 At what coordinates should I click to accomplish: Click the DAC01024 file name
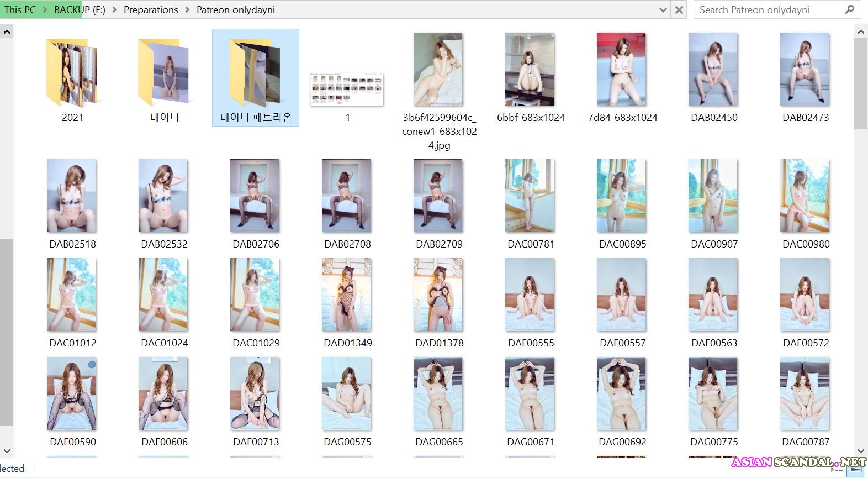[x=164, y=343]
